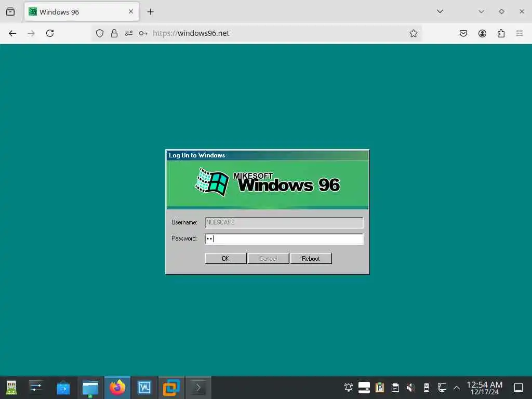Open the tray app with P icon
The image size is (532, 399).
pos(380,388)
